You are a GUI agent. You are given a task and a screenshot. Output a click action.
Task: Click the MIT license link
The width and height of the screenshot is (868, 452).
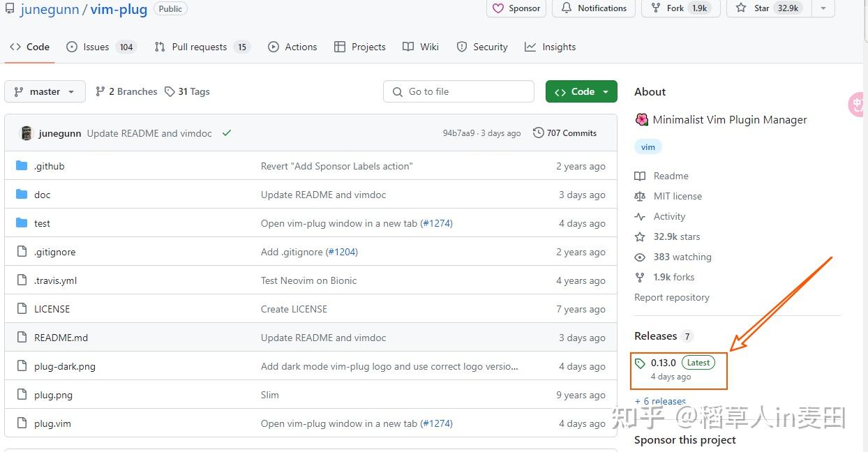click(x=678, y=196)
